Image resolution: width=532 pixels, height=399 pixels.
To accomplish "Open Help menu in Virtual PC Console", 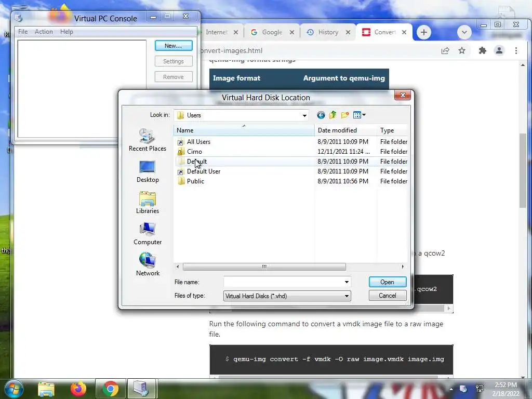I will tap(66, 32).
